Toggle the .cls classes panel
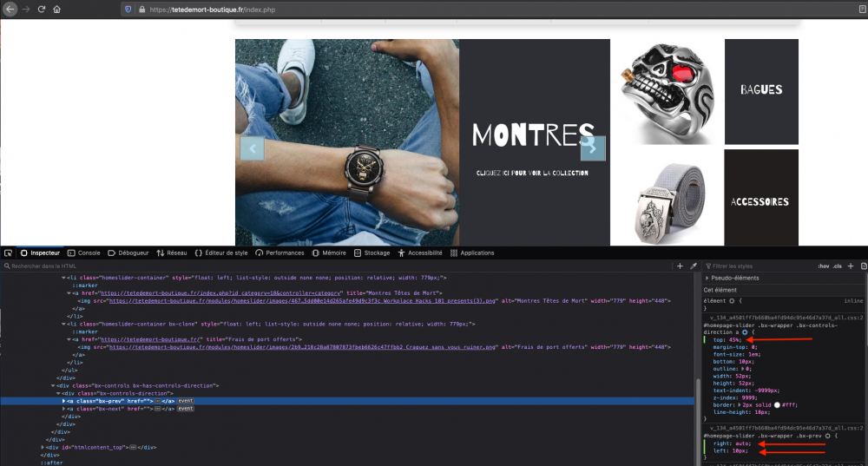 [x=837, y=266]
